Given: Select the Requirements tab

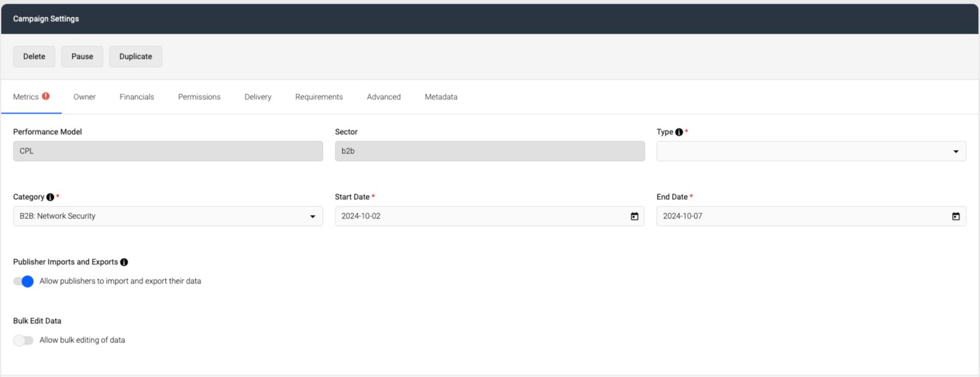Looking at the screenshot, I should (319, 97).
